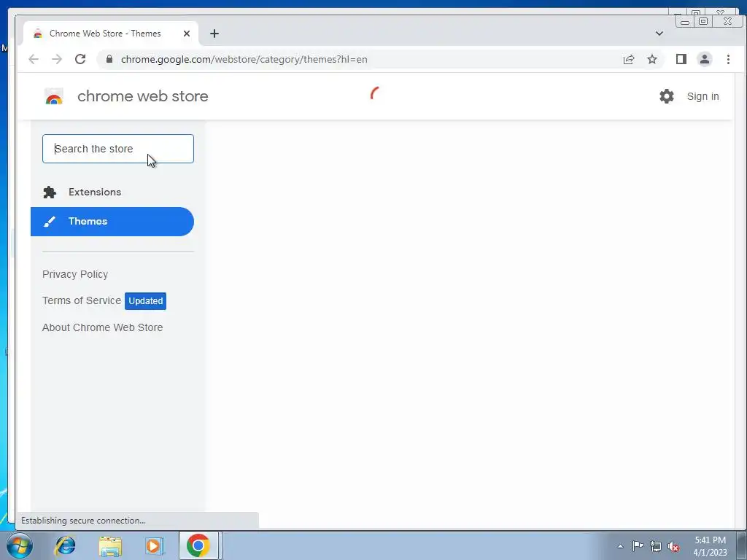This screenshot has width=747, height=560.
Task: Open the Terms of Service link
Action: coord(82,300)
